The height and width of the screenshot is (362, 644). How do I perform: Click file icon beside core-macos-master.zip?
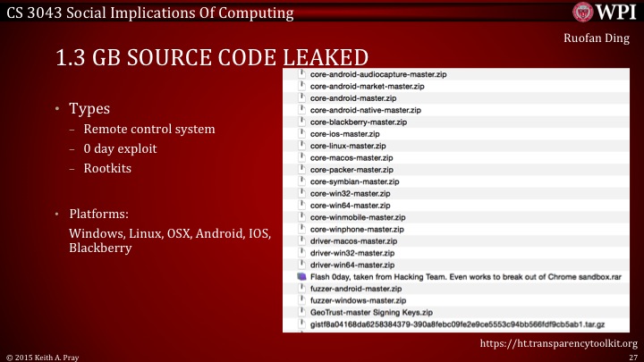302,157
